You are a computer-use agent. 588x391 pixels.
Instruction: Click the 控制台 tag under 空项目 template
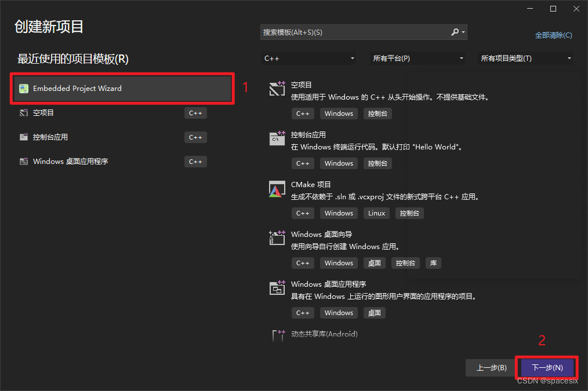[x=378, y=114]
